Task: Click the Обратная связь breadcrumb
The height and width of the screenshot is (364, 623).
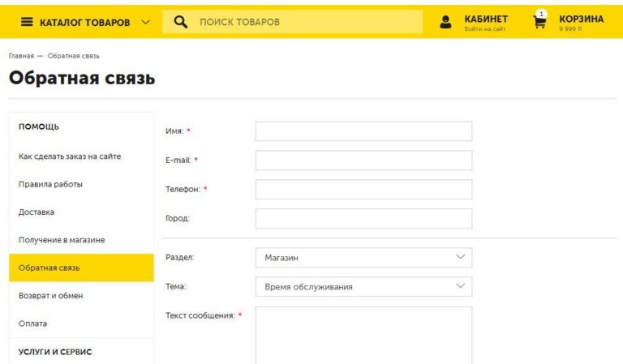Action: (74, 56)
